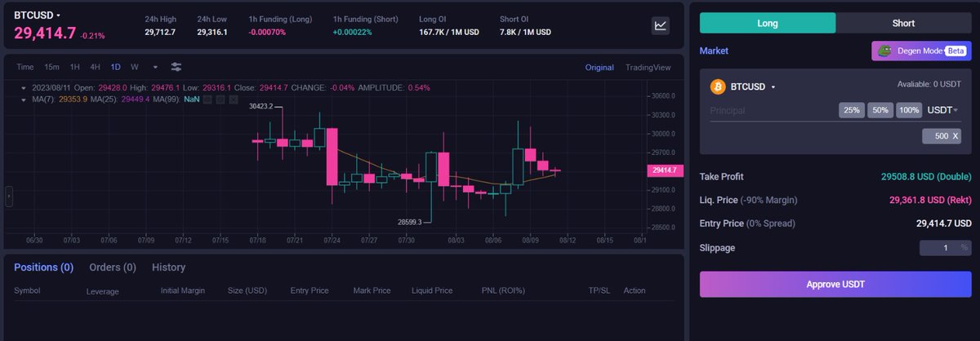The width and height of the screenshot is (980, 341).
Task: Select the 1H timeframe
Action: [x=75, y=67]
